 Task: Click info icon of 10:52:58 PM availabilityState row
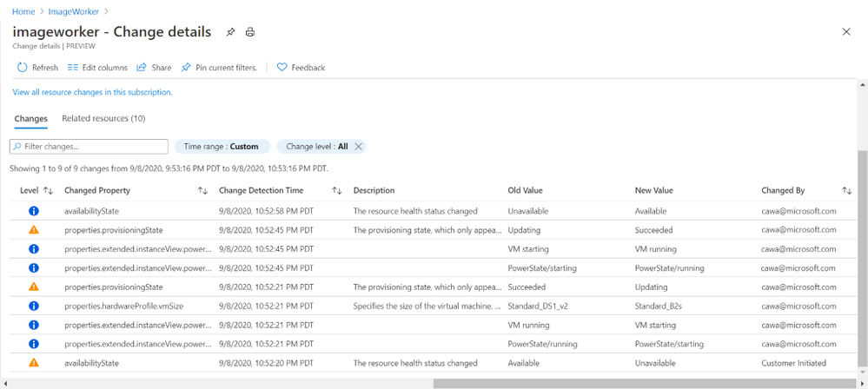tap(34, 211)
